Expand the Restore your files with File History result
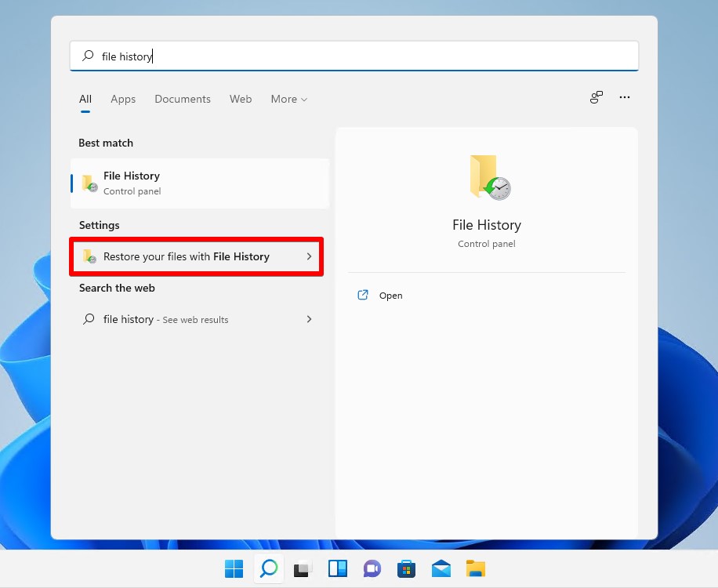The image size is (718, 588). click(x=308, y=256)
